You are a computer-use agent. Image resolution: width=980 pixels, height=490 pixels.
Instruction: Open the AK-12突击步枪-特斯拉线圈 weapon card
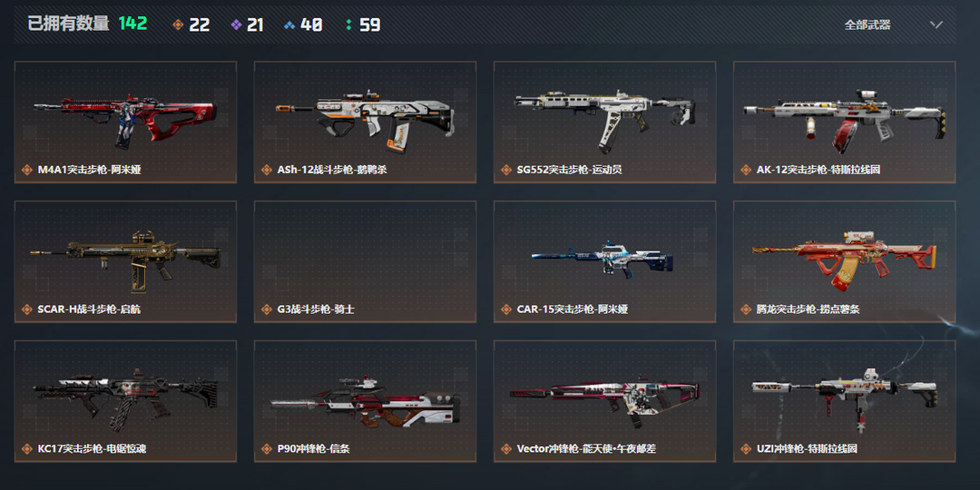(845, 122)
